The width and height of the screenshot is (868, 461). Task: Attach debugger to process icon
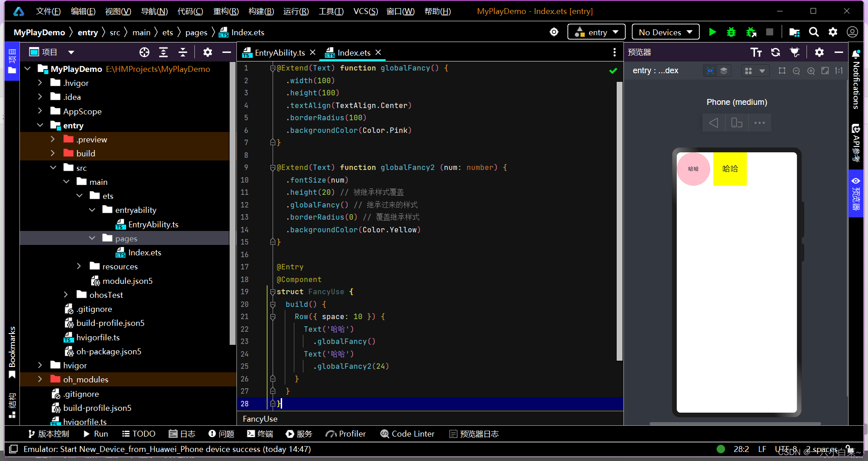click(751, 32)
